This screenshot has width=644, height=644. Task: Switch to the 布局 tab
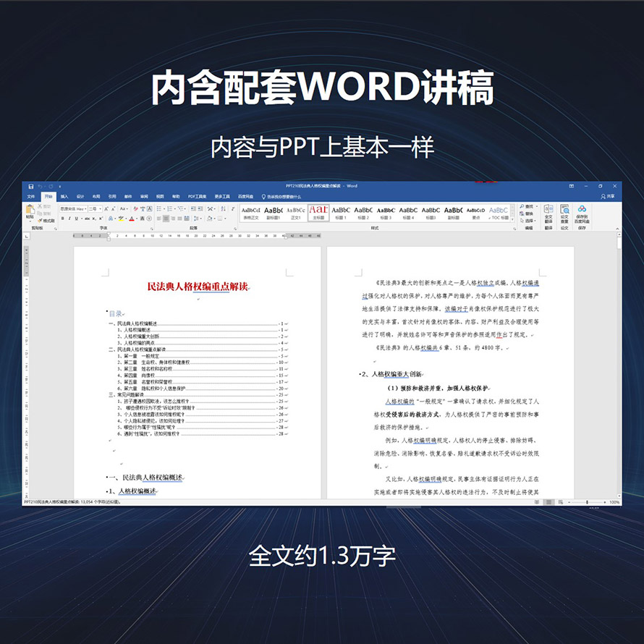(x=96, y=196)
